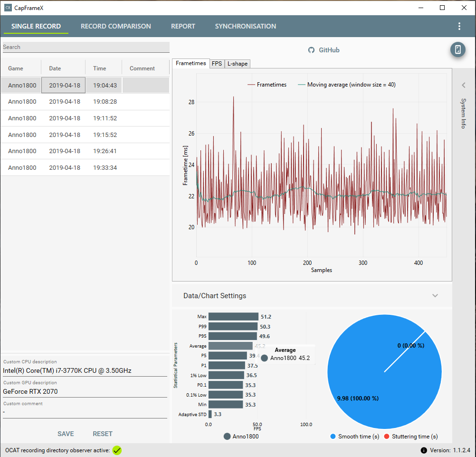
Task: Toggle the Anno1800 legend marker under bar chart
Action: [227, 437]
